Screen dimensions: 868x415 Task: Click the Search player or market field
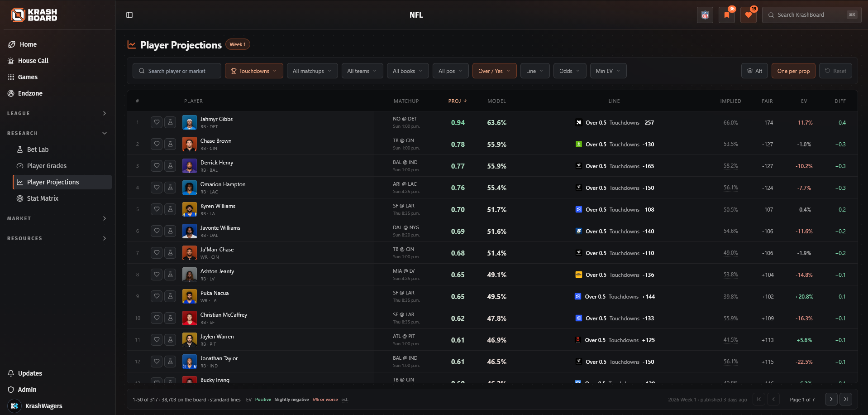pyautogui.click(x=177, y=71)
